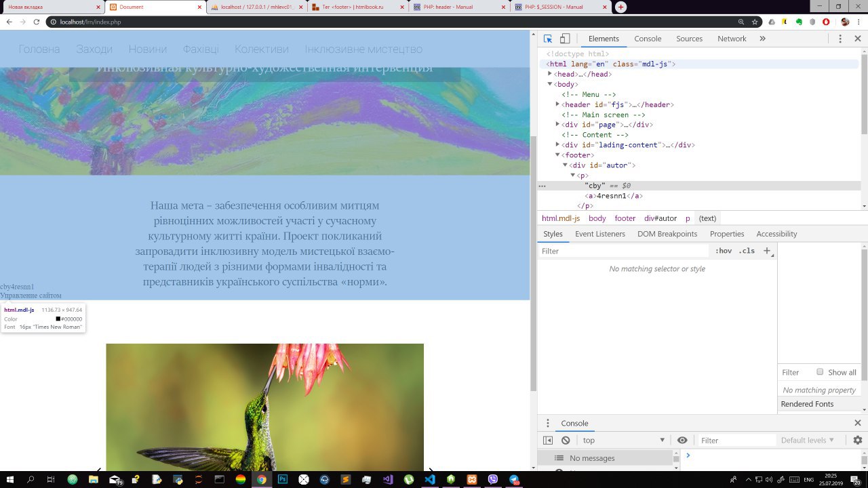Expand the div id="page" node
This screenshot has width=868, height=488.
[x=557, y=125]
